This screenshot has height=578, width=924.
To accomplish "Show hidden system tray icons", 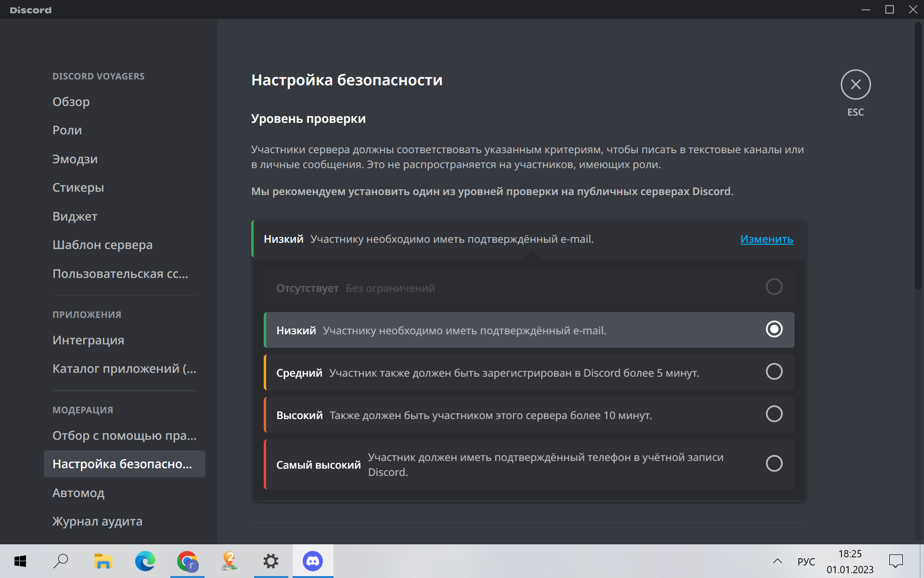I will (778, 561).
